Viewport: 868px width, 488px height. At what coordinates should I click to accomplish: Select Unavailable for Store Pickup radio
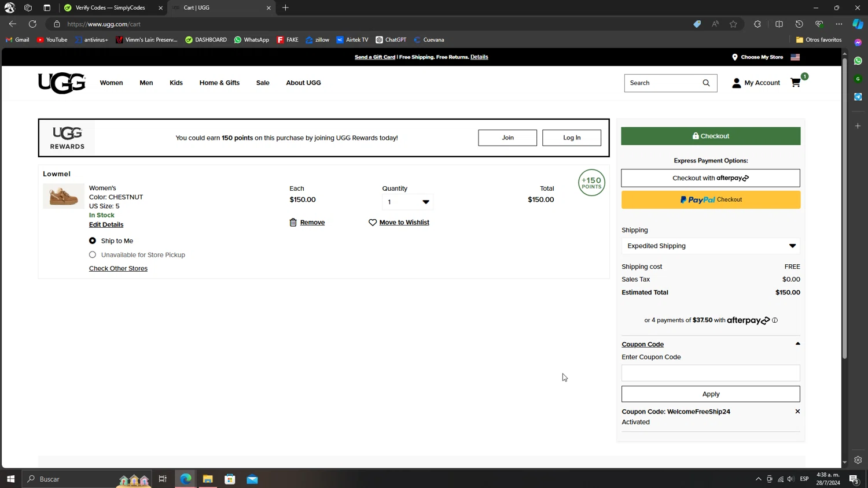click(x=93, y=254)
